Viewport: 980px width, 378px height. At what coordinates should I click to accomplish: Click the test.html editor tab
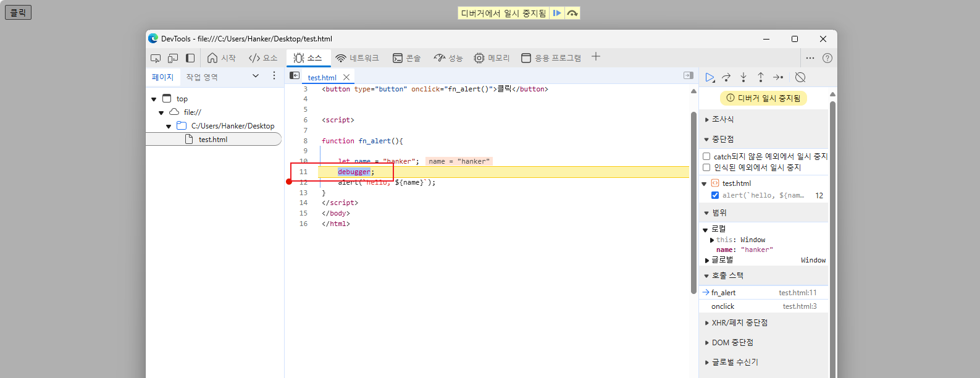pyautogui.click(x=322, y=78)
